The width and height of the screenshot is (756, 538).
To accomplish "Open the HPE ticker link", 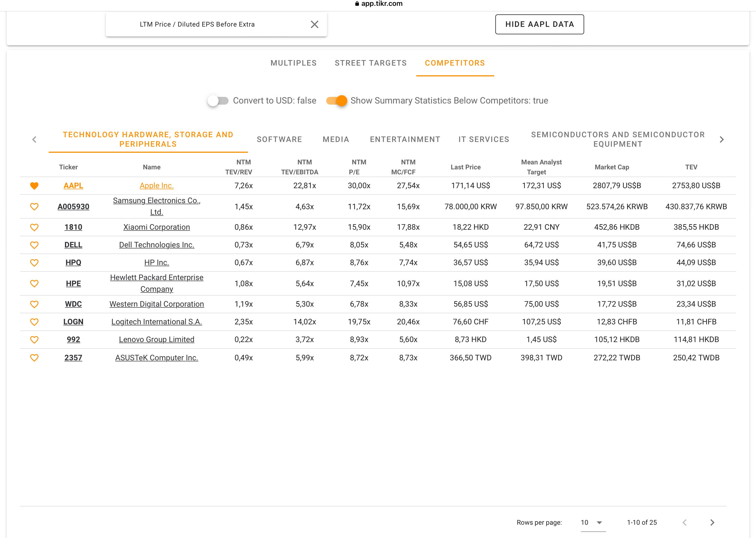I will click(73, 284).
